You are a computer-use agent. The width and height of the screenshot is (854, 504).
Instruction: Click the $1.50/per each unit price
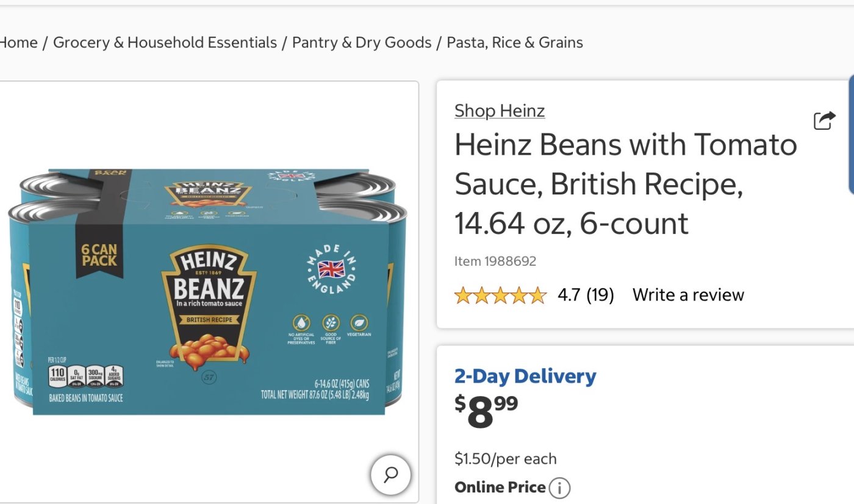[505, 458]
